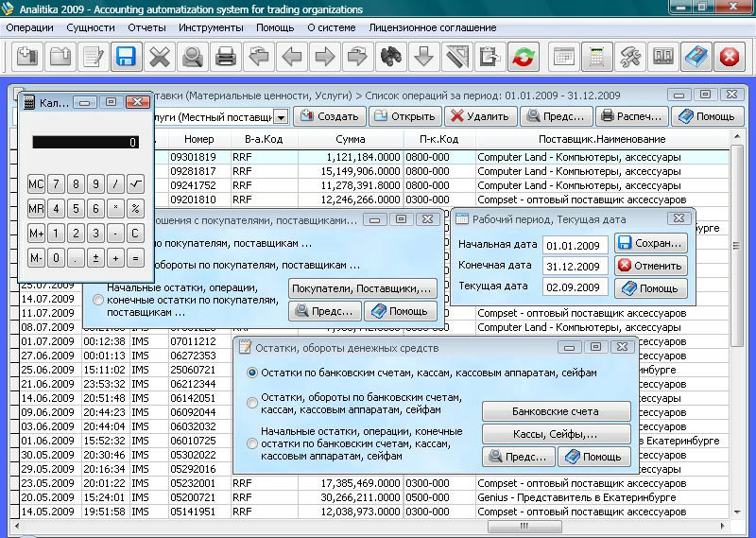Click the gray X delete icon

pos(159,57)
